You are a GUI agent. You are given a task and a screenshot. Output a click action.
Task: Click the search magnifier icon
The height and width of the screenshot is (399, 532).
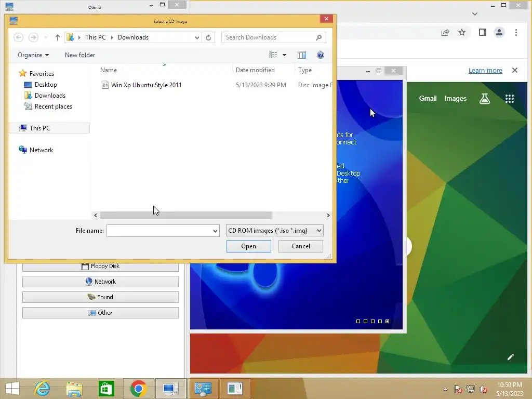click(x=318, y=37)
